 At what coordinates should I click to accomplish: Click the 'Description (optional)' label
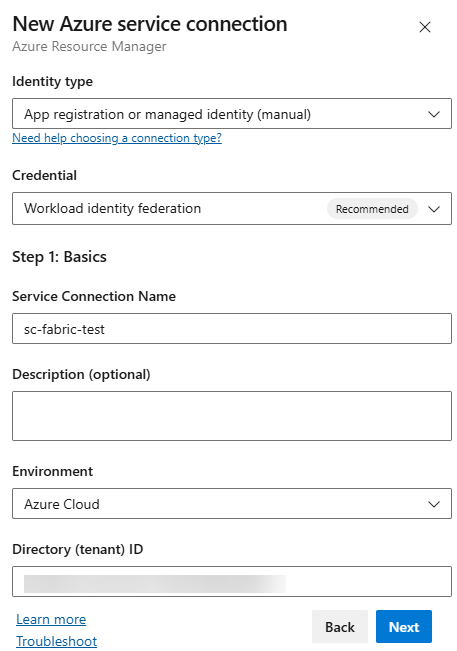tap(81, 374)
